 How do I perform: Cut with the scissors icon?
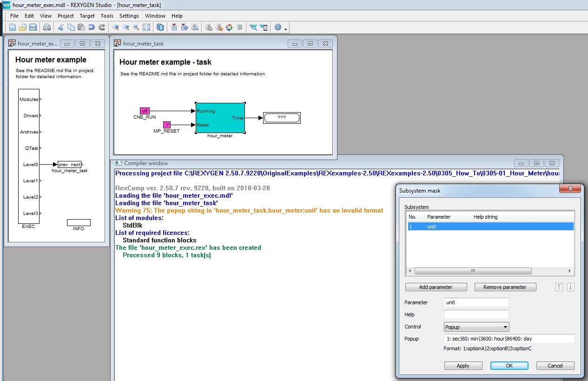click(61, 27)
